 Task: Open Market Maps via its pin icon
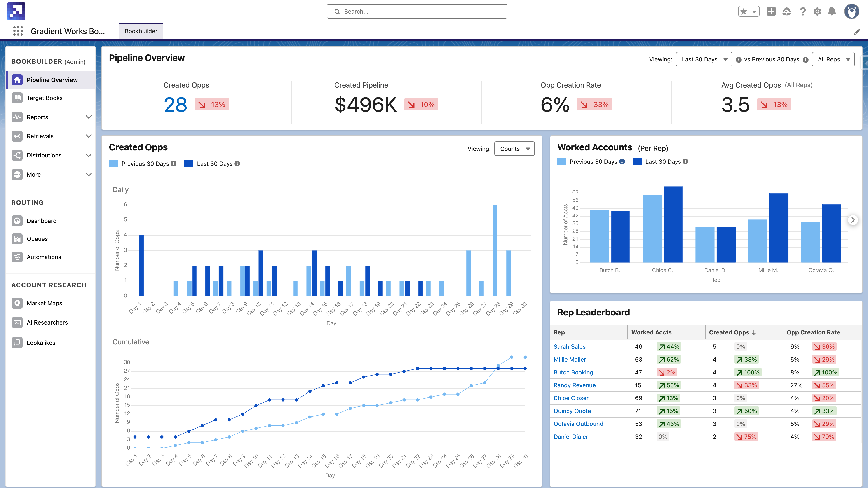click(x=17, y=303)
